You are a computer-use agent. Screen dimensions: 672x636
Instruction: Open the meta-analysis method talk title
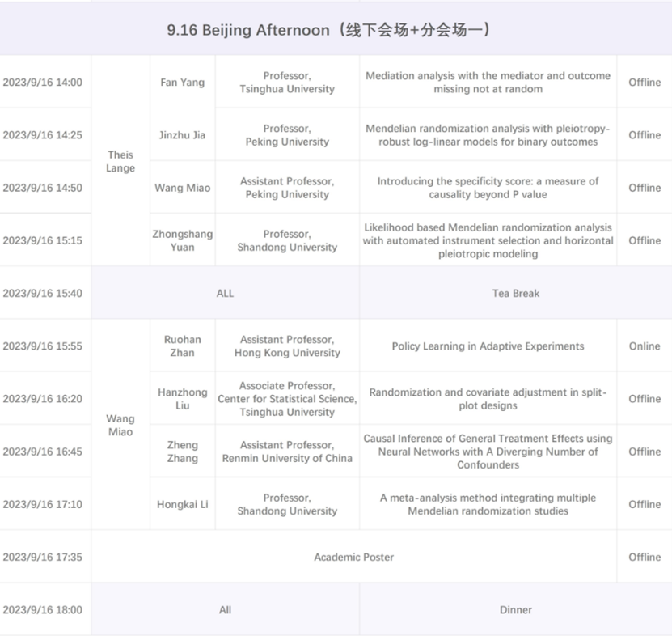point(488,504)
